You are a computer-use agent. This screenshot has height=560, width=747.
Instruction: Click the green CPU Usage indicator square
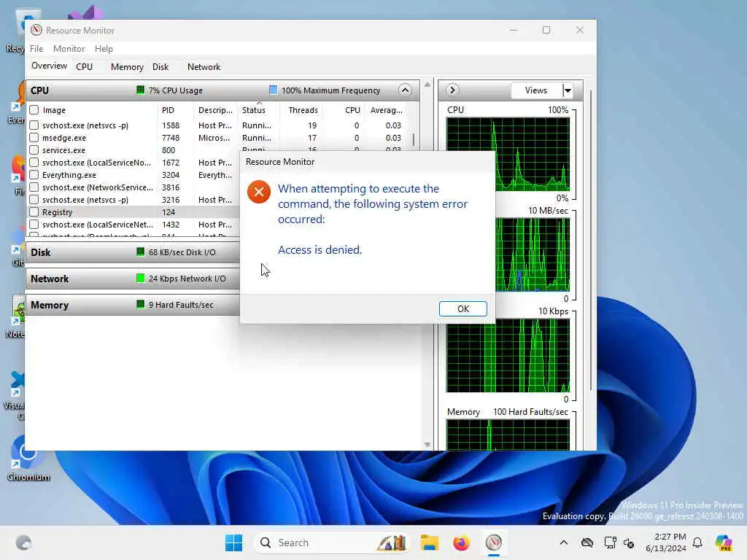(x=140, y=90)
